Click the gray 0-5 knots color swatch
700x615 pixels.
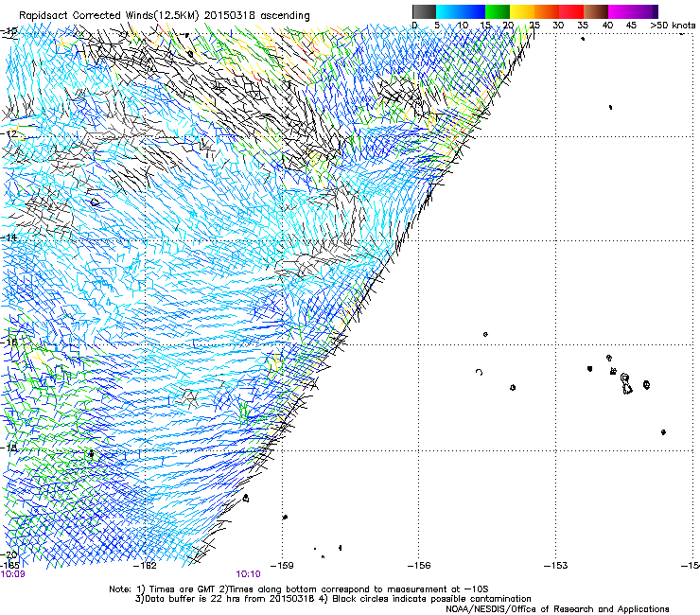tap(424, 11)
